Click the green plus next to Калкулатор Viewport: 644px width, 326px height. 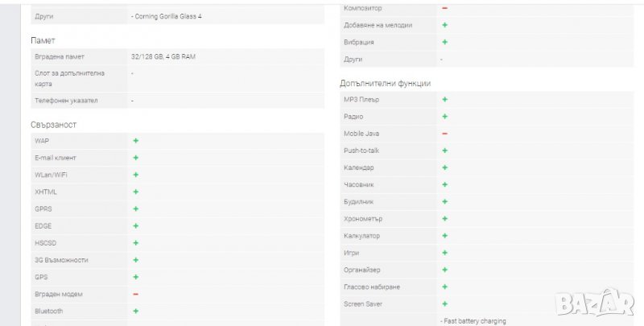point(444,236)
